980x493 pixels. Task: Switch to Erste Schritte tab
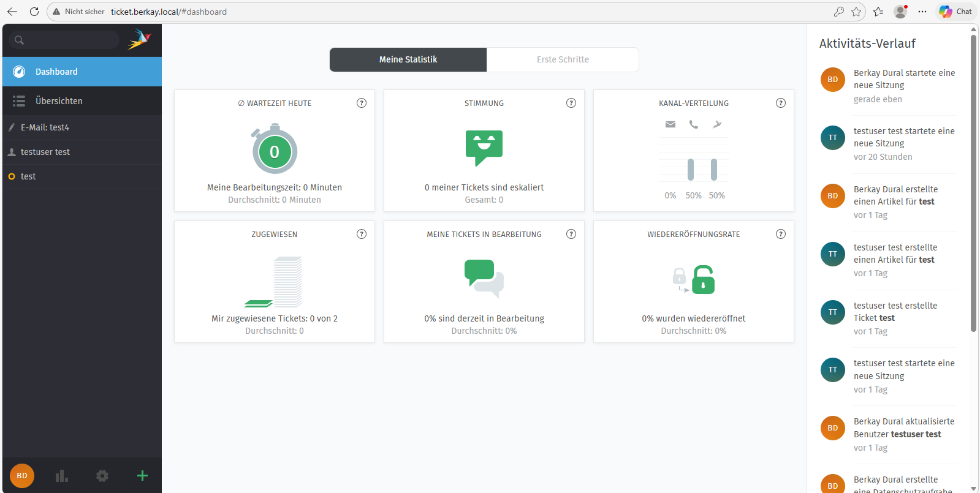(x=563, y=59)
